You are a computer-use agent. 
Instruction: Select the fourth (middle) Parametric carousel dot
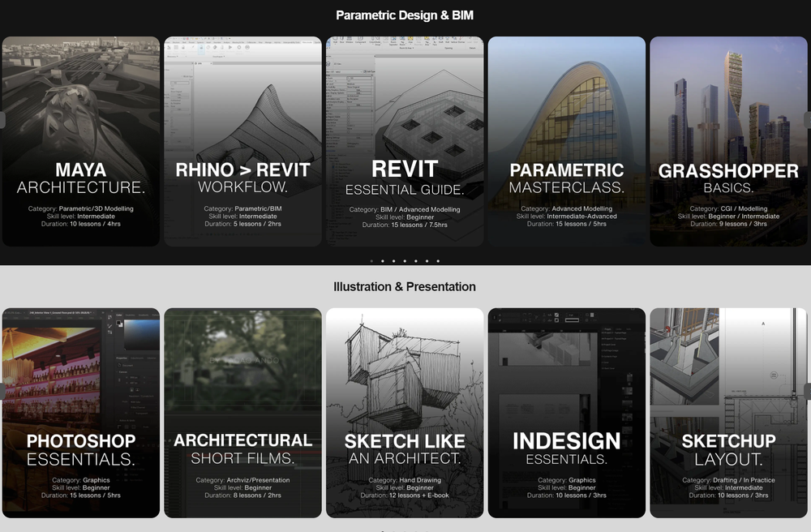[x=405, y=261]
